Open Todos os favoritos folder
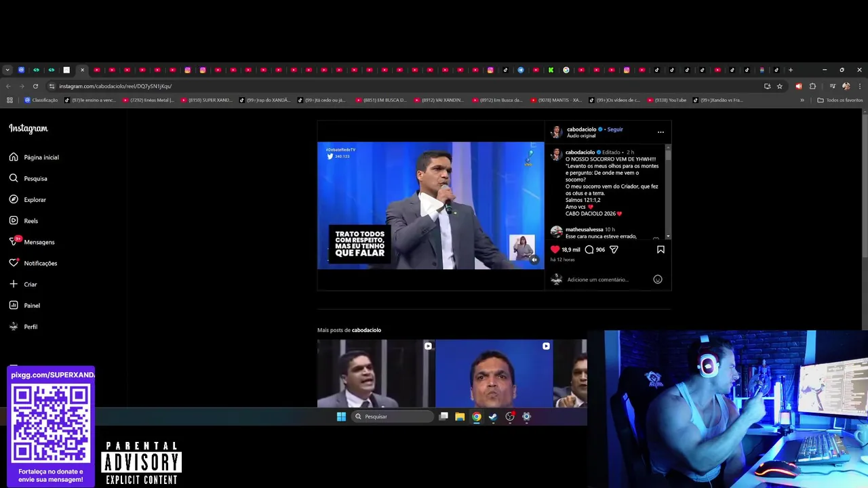Viewport: 868px width, 488px height. 840,100
